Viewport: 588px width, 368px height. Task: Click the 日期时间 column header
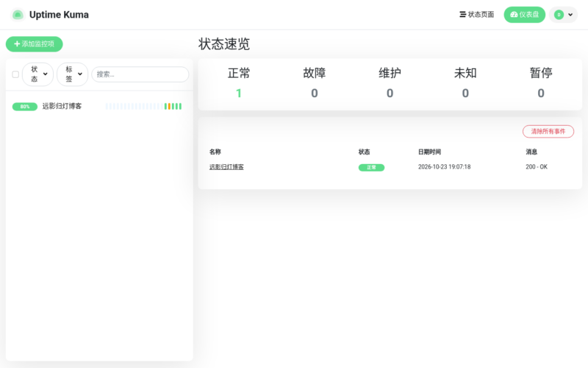pyautogui.click(x=429, y=152)
